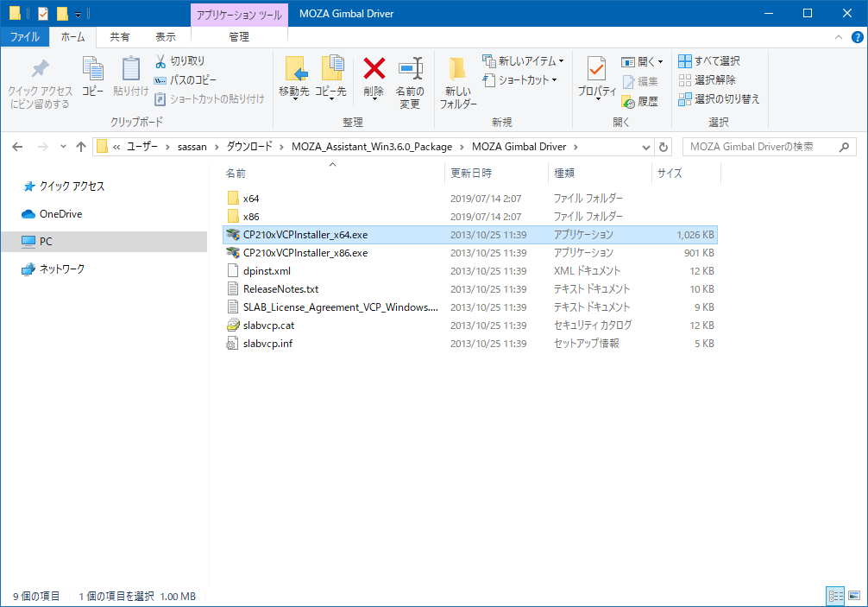The width and height of the screenshot is (868, 607).
Task: Click Quick Access toolbar properties checkmark icon
Action: [x=42, y=13]
